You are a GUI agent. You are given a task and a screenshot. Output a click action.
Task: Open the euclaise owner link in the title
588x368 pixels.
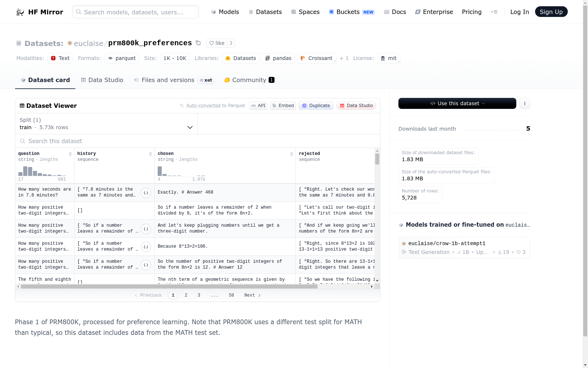click(89, 43)
